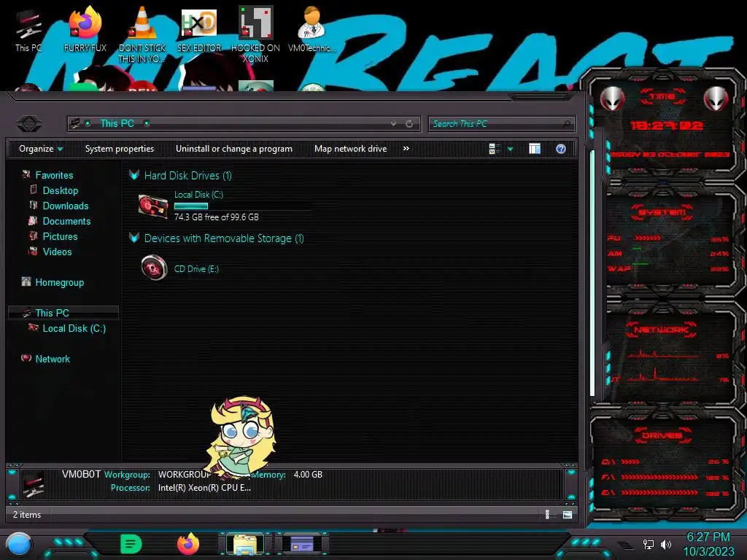Click the TIME gadget header

[662, 97]
